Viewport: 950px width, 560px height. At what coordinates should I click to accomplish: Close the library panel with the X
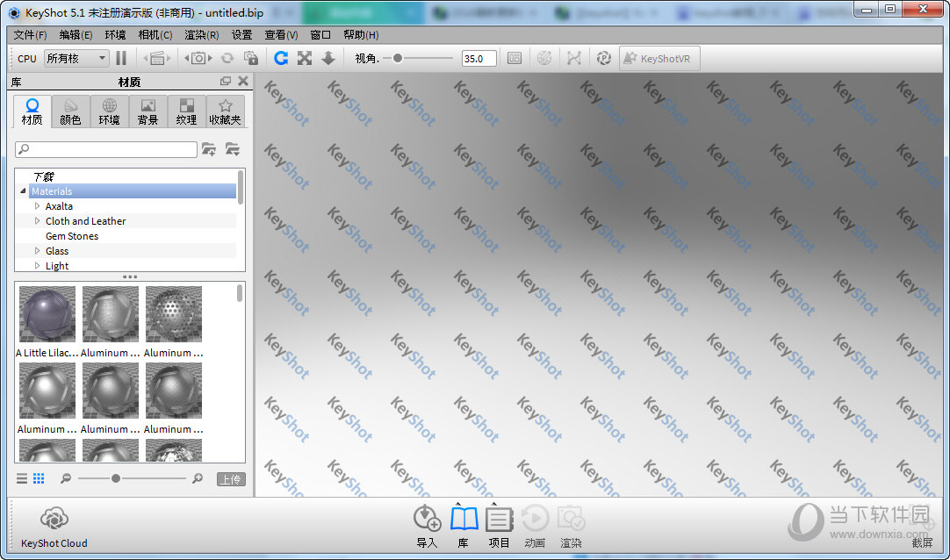click(x=243, y=81)
